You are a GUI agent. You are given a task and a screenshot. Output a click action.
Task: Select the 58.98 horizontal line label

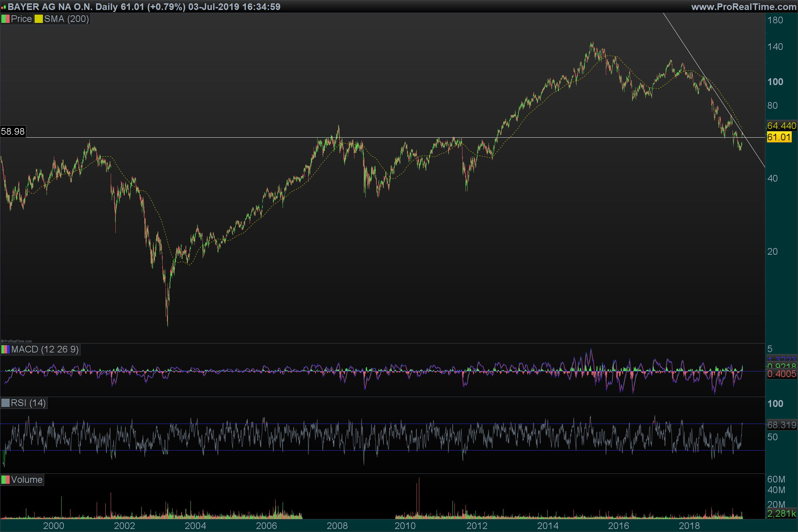(13, 132)
